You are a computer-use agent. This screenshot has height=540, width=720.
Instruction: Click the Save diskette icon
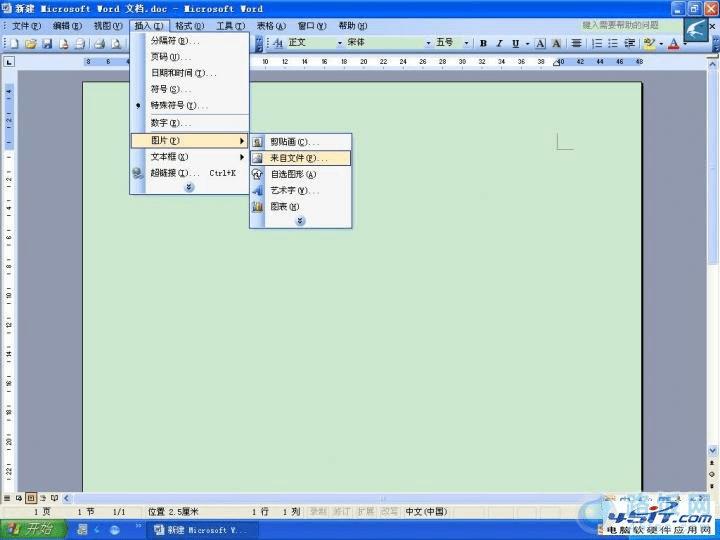[47, 44]
